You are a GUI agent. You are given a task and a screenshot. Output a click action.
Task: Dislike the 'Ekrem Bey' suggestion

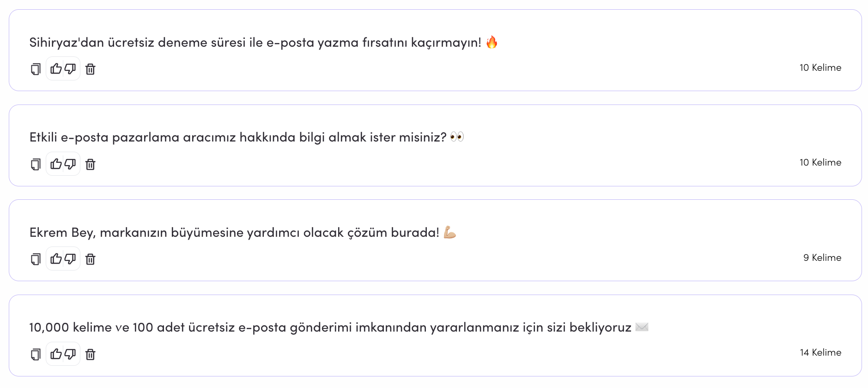70,259
